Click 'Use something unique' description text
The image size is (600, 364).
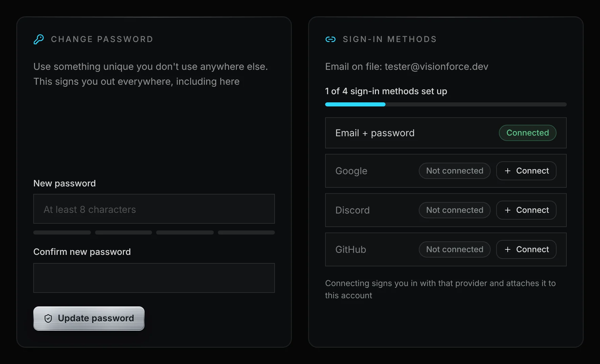pos(151,74)
